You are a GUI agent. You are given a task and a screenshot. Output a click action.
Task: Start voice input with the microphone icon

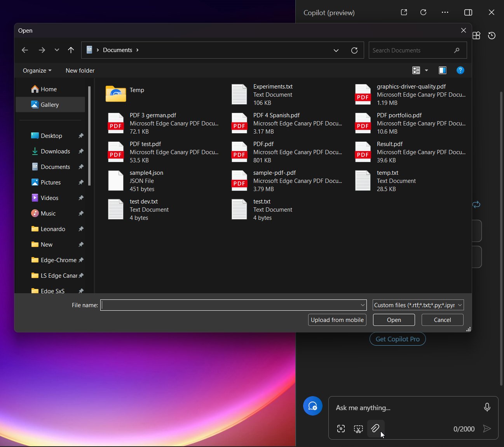point(487,407)
